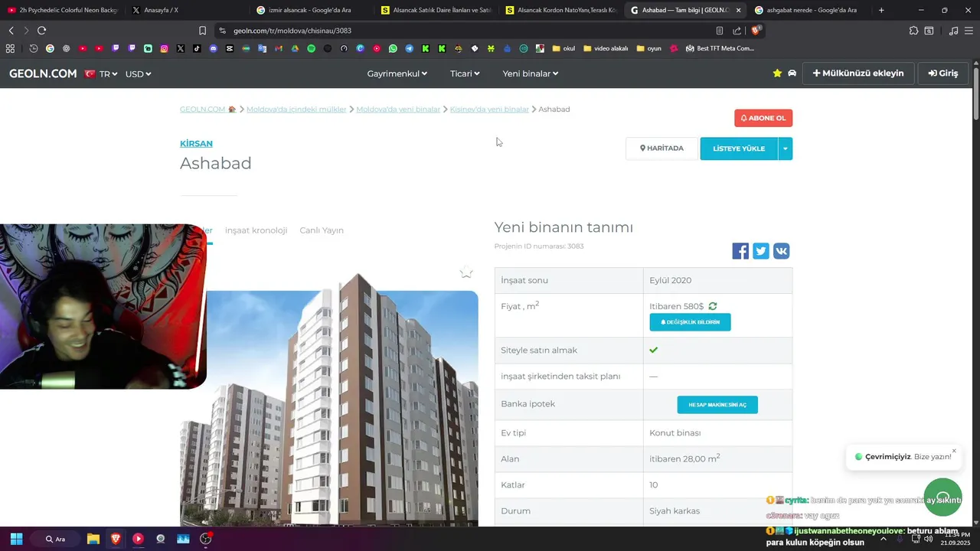Click the Brave browser taskbar icon
Screen dimensions: 980x551
pyautogui.click(x=116, y=539)
